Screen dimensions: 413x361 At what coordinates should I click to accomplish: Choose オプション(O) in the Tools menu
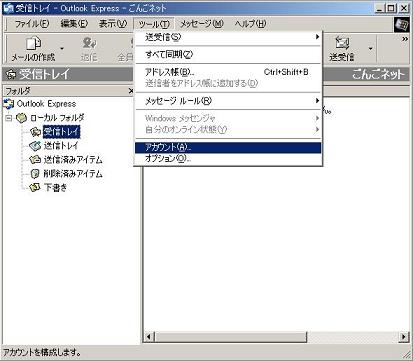(228, 158)
